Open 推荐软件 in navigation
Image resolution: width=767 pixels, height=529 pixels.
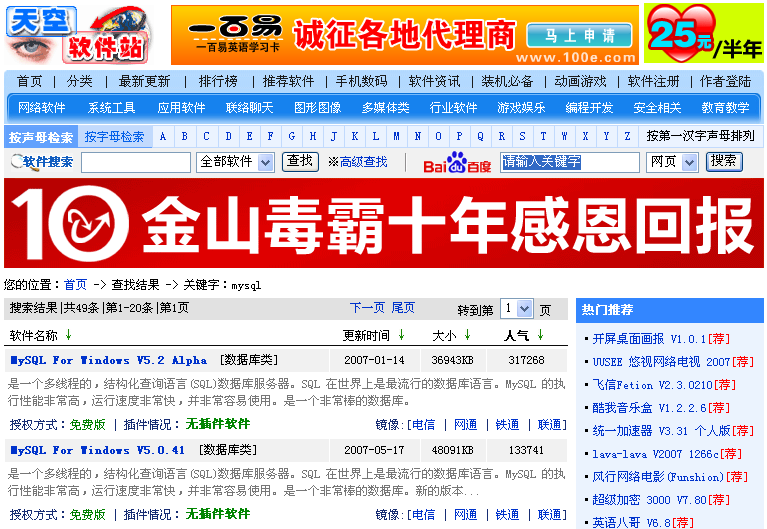(288, 81)
